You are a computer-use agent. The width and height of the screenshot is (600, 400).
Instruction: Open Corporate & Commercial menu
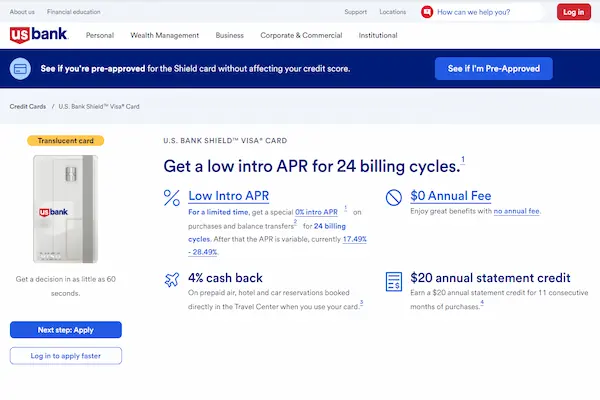[301, 35]
